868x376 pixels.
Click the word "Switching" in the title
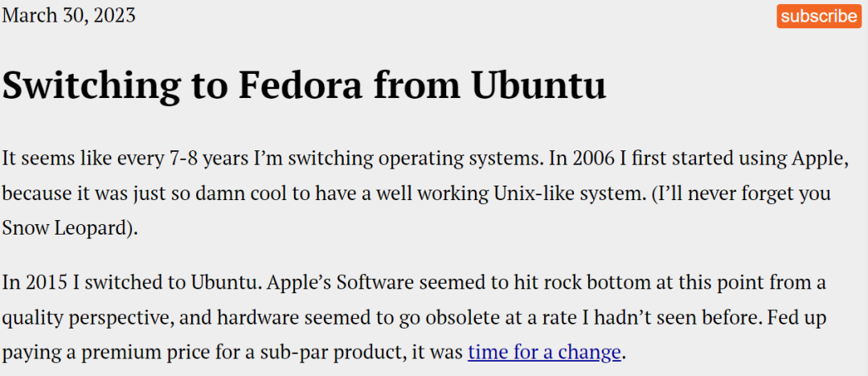92,88
